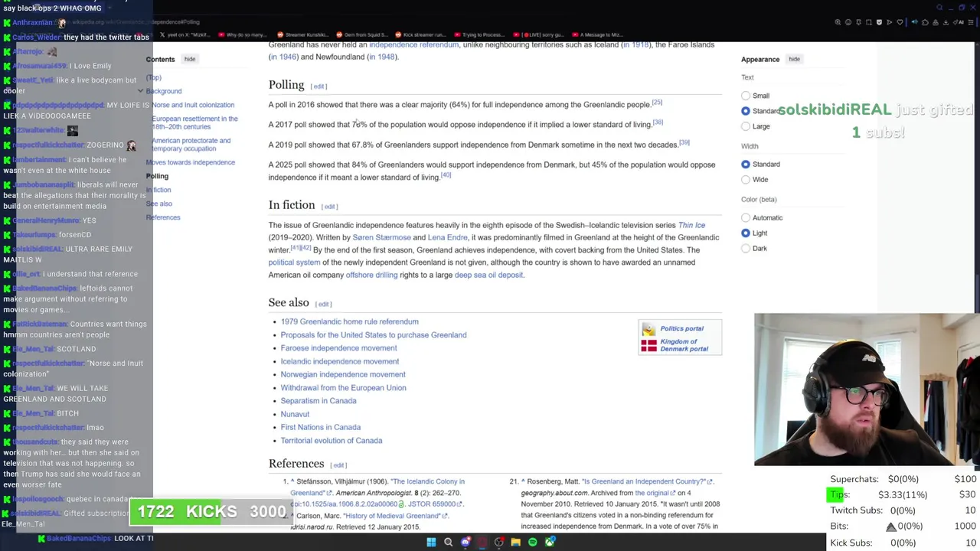Select Automatic color mode
Screen dimensions: 980x551
tap(746, 217)
